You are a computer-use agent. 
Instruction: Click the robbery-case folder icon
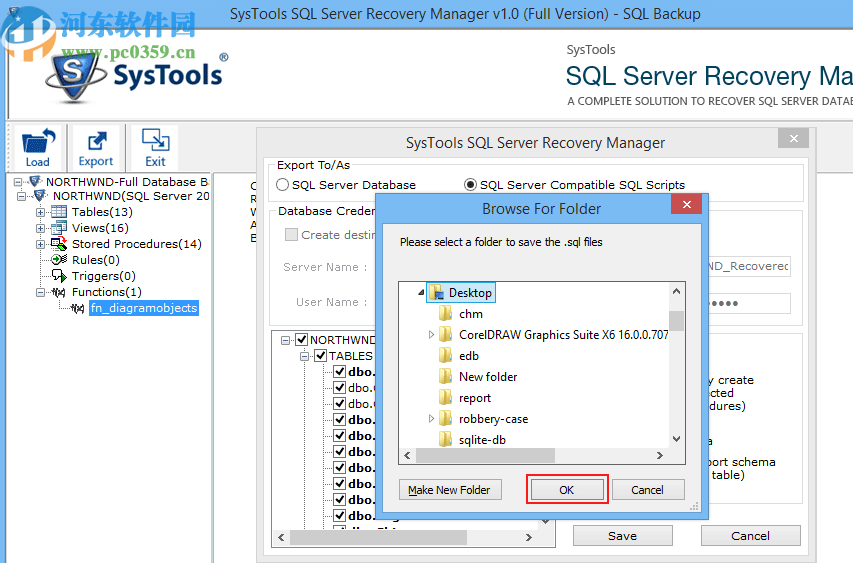pyautogui.click(x=446, y=419)
